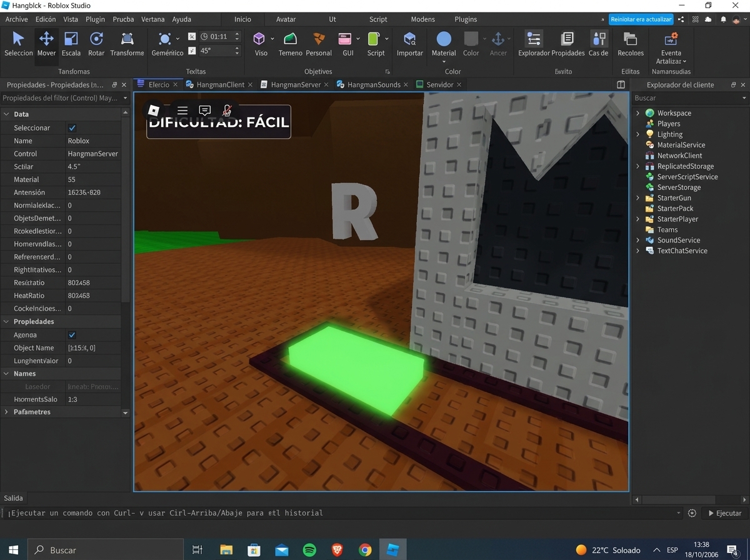Select ServerScriptService in explorer
This screenshot has width=750, height=560.
(687, 177)
